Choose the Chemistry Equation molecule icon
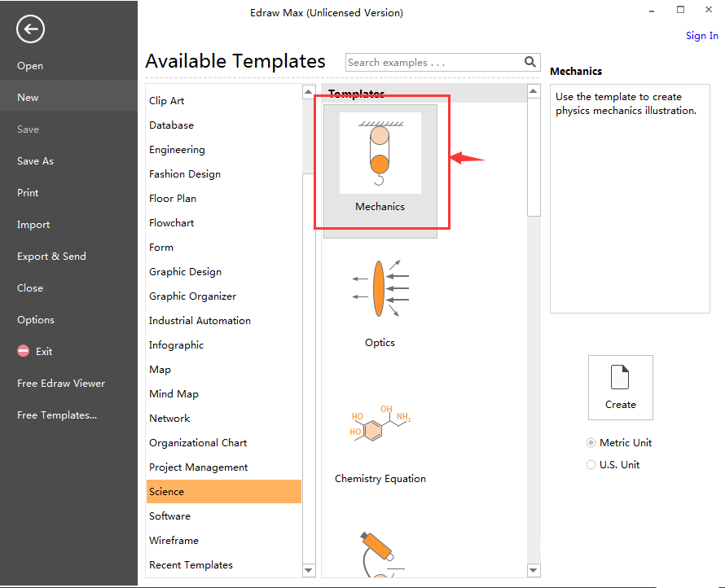The height and width of the screenshot is (588, 725). 380,424
